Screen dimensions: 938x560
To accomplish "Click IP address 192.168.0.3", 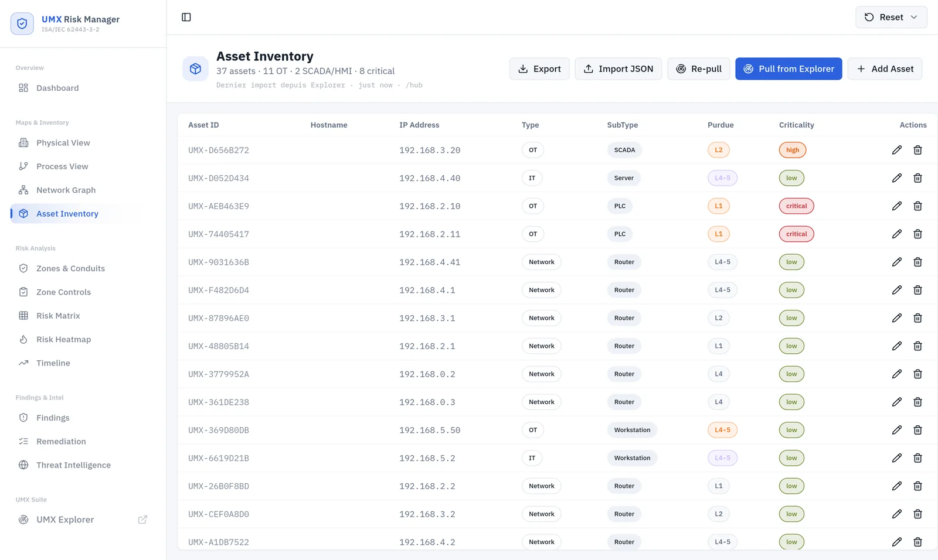I will click(x=427, y=402).
